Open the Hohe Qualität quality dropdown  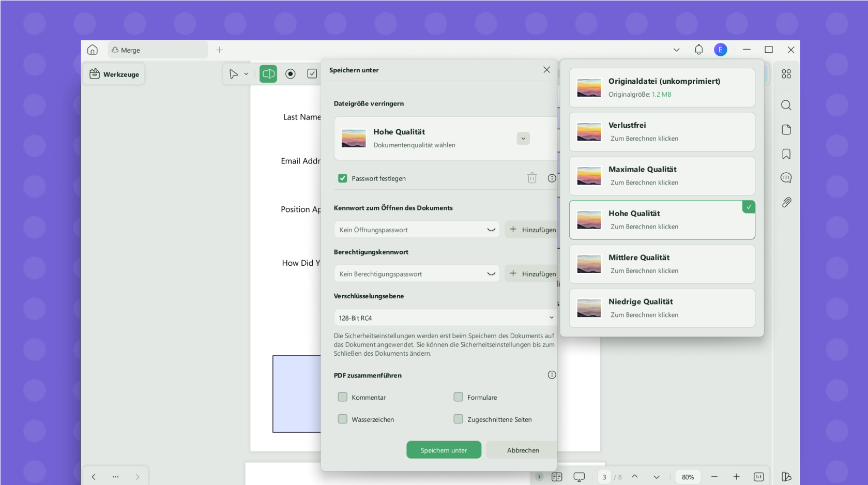click(523, 139)
